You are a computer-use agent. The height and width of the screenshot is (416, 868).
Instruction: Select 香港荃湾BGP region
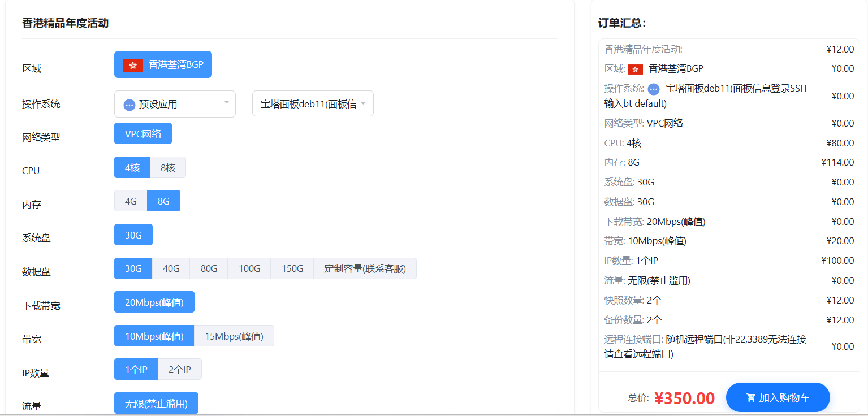163,64
